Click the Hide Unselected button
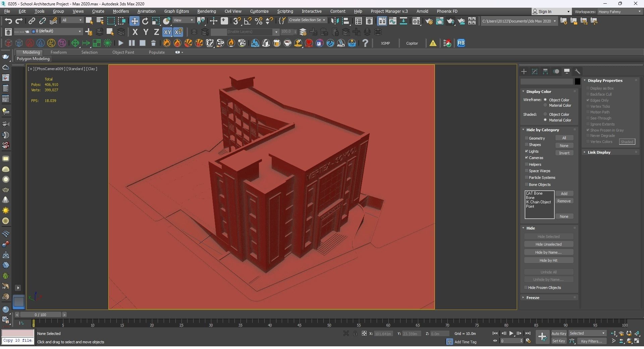Image resolution: width=644 pixels, height=349 pixels. point(548,244)
